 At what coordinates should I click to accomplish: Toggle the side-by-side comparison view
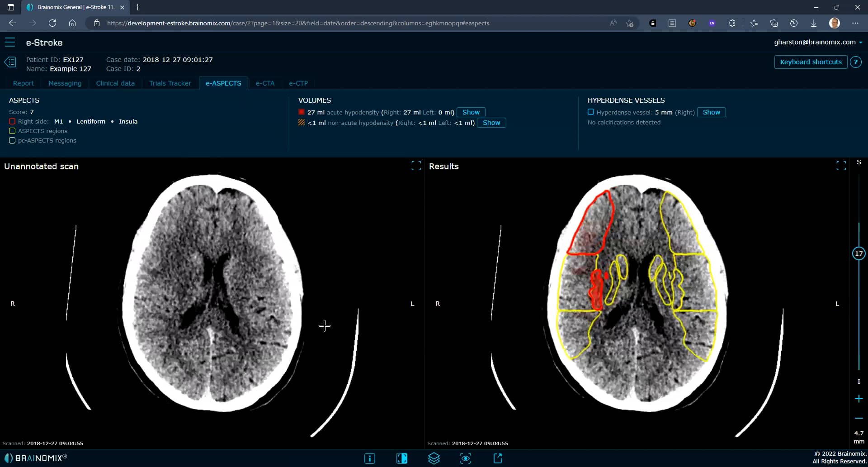click(402, 458)
